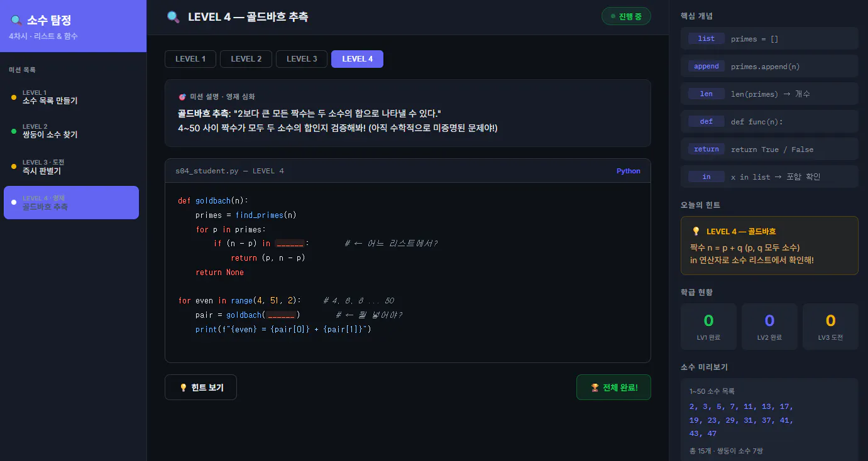Click the target icon next to 미션 설명

coord(182,97)
